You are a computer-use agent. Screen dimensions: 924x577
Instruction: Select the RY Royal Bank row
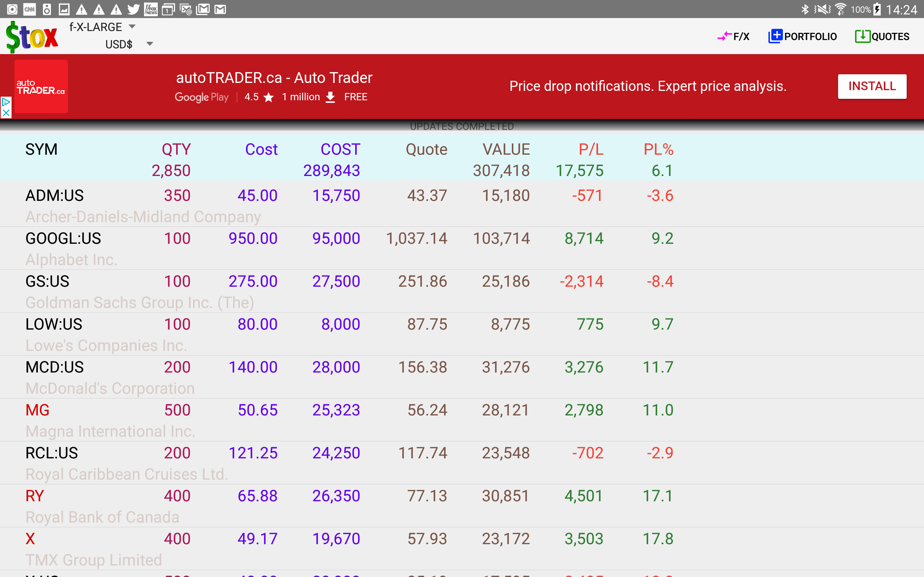point(35,496)
